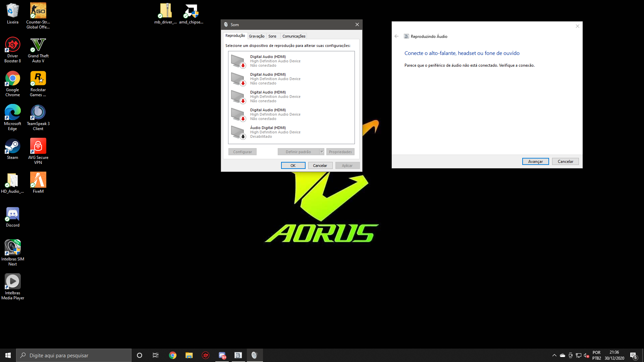
Task: Open Driver Booster 8 desktop icon
Action: point(12,50)
